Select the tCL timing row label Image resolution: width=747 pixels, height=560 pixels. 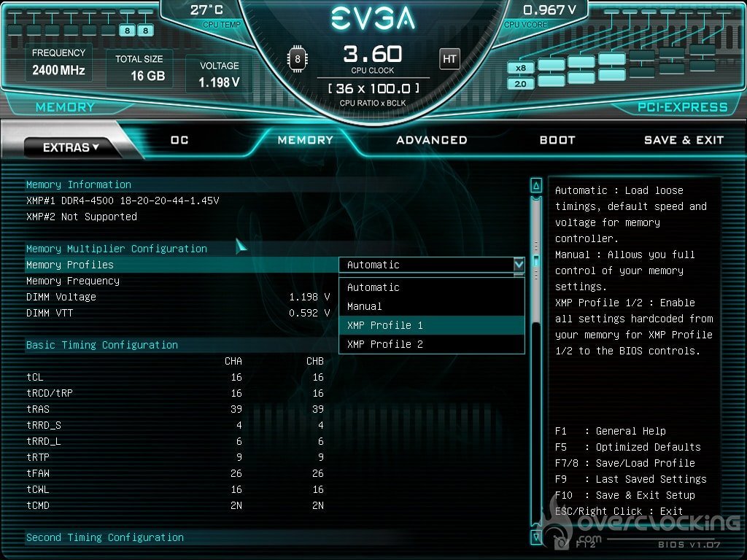pyautogui.click(x=35, y=377)
